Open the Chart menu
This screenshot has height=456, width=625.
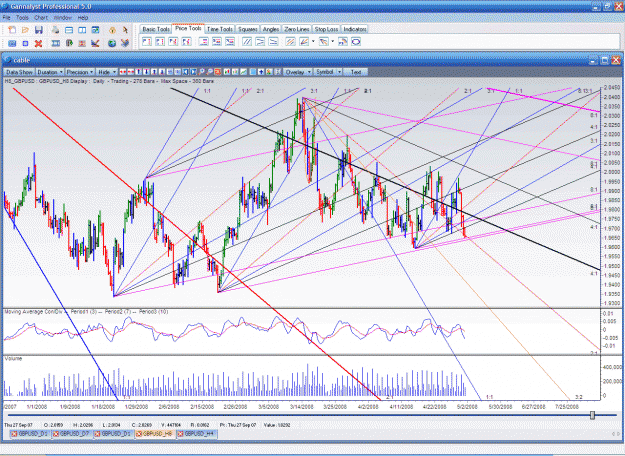pos(41,18)
